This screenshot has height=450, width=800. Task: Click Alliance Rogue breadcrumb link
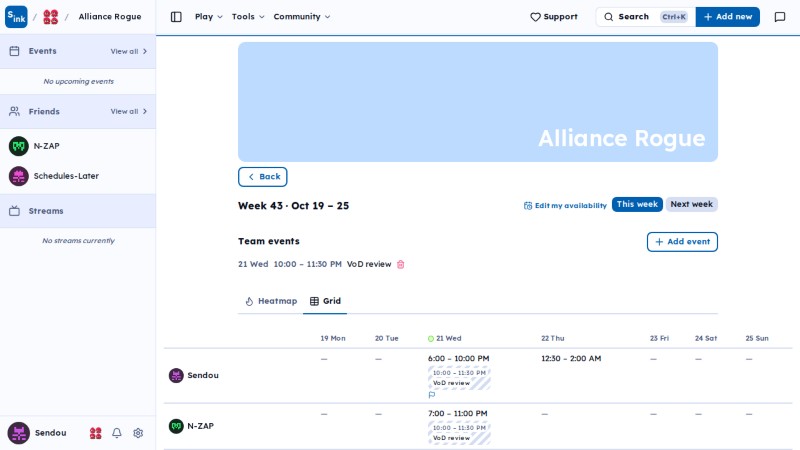[110, 17]
